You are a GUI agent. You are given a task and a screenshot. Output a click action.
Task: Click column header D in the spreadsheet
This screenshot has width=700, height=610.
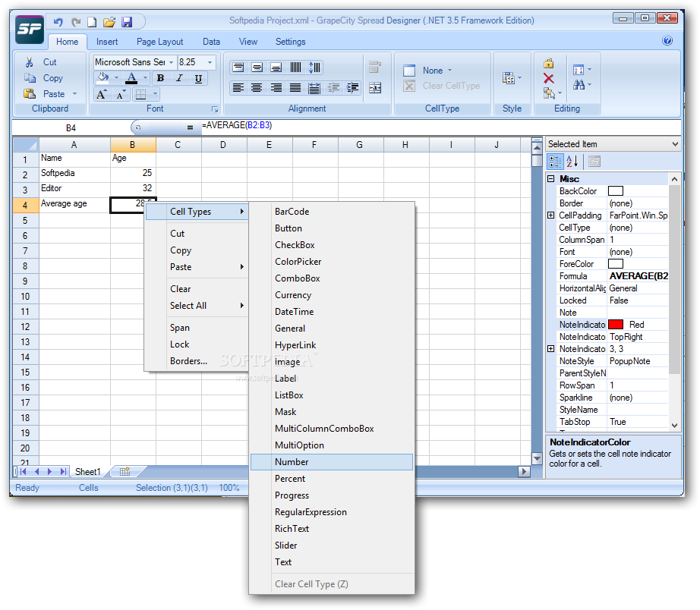(222, 145)
